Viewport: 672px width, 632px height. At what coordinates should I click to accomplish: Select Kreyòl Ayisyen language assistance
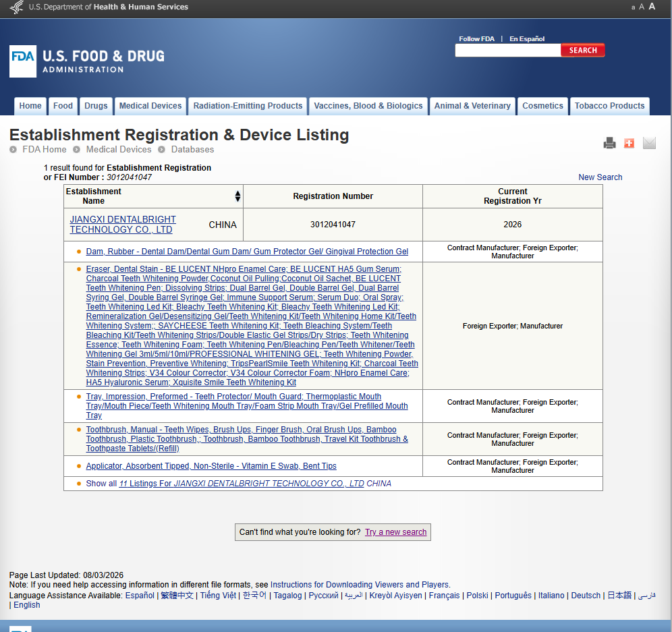pyautogui.click(x=395, y=596)
